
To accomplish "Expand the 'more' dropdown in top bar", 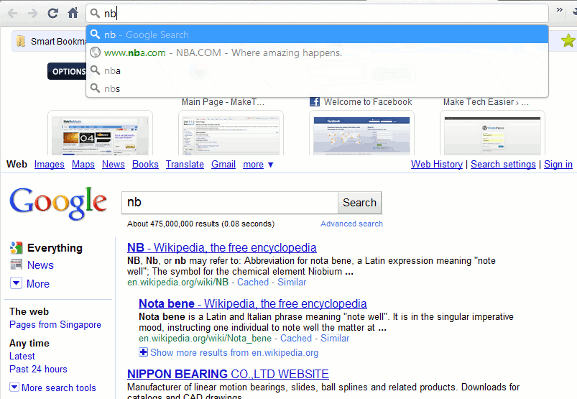I will (x=258, y=165).
